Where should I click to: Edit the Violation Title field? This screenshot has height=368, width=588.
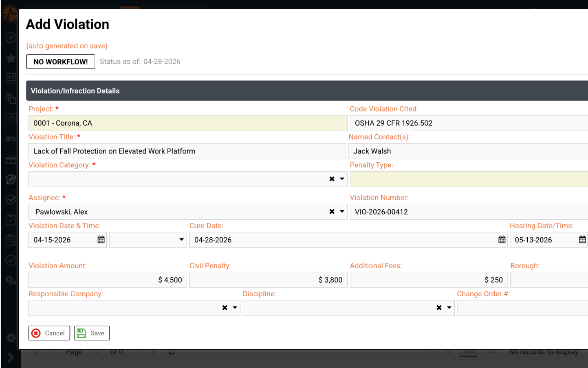(x=187, y=151)
